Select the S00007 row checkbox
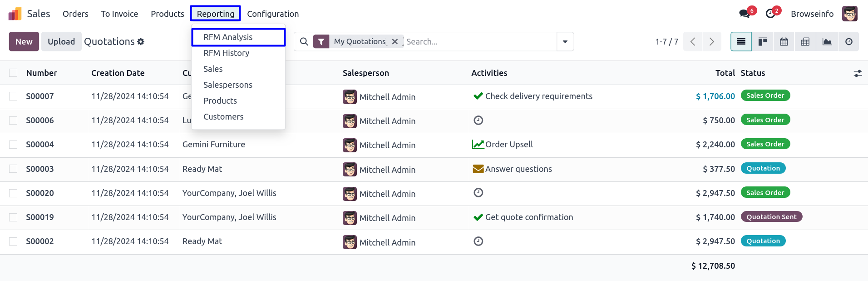This screenshot has width=868, height=281. click(13, 96)
